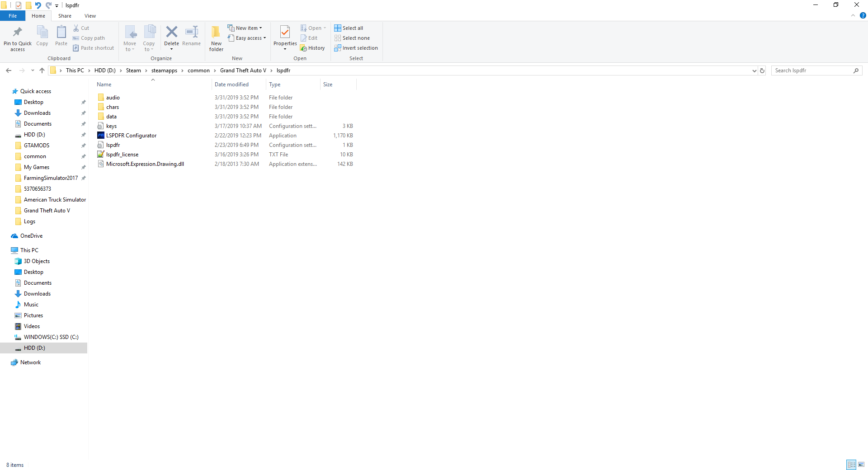This screenshot has width=868, height=470.
Task: Click steamapps in address breadcrumb
Action: click(x=164, y=70)
